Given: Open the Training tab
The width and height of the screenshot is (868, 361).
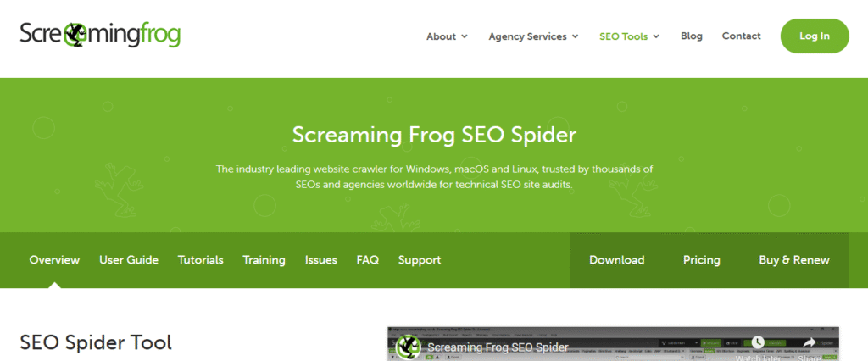Looking at the screenshot, I should pyautogui.click(x=264, y=259).
